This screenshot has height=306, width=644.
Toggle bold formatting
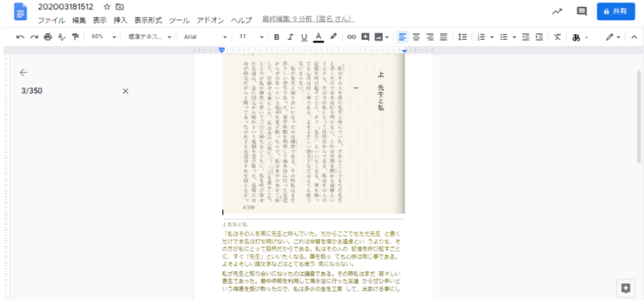[x=277, y=37]
